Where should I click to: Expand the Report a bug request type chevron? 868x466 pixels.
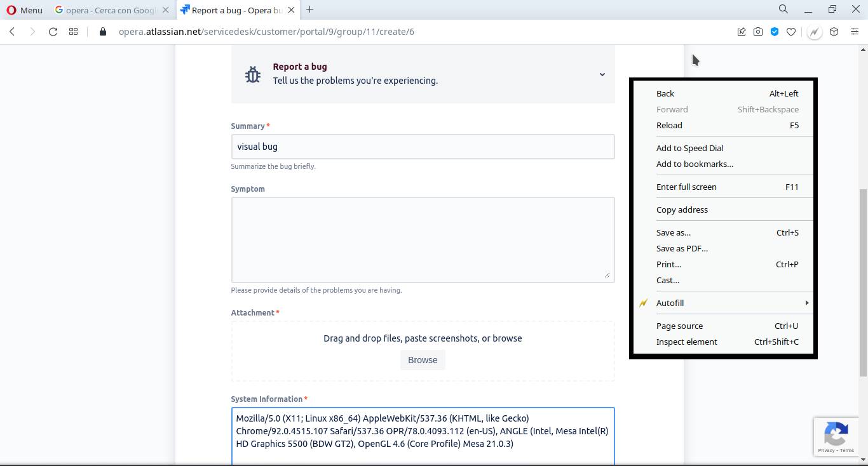click(602, 74)
